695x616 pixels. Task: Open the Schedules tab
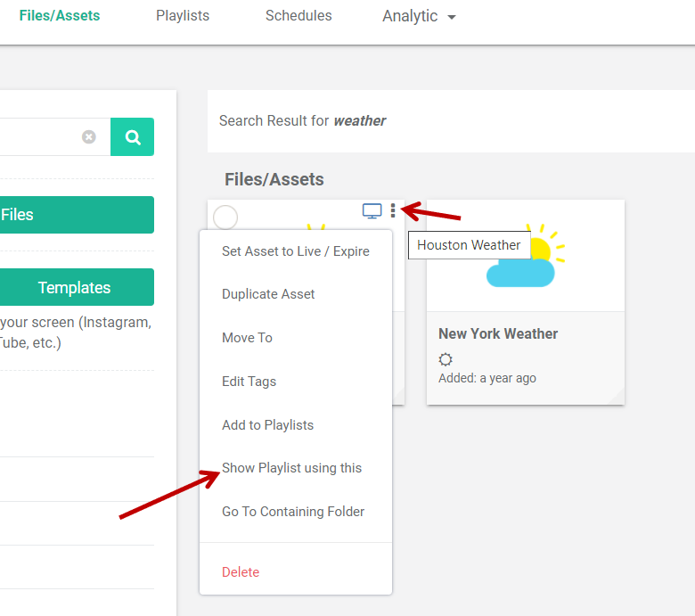(298, 16)
